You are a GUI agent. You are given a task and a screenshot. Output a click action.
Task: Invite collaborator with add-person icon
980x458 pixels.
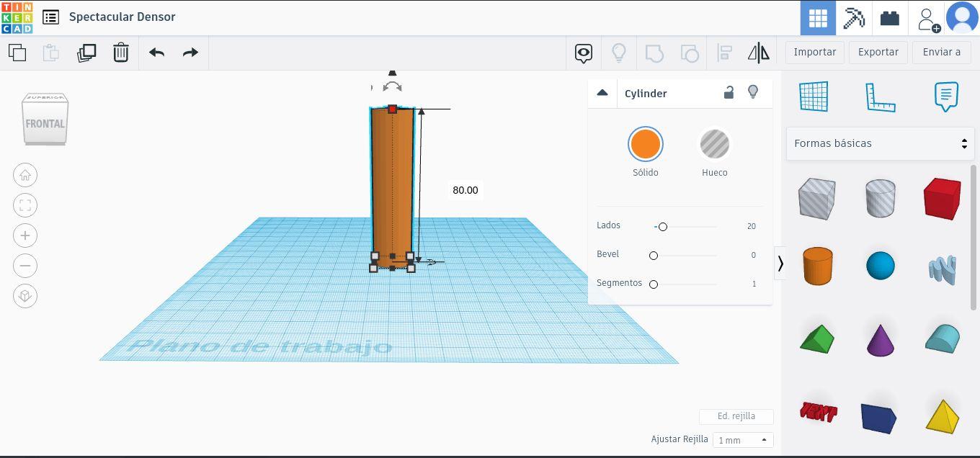[x=927, y=18]
